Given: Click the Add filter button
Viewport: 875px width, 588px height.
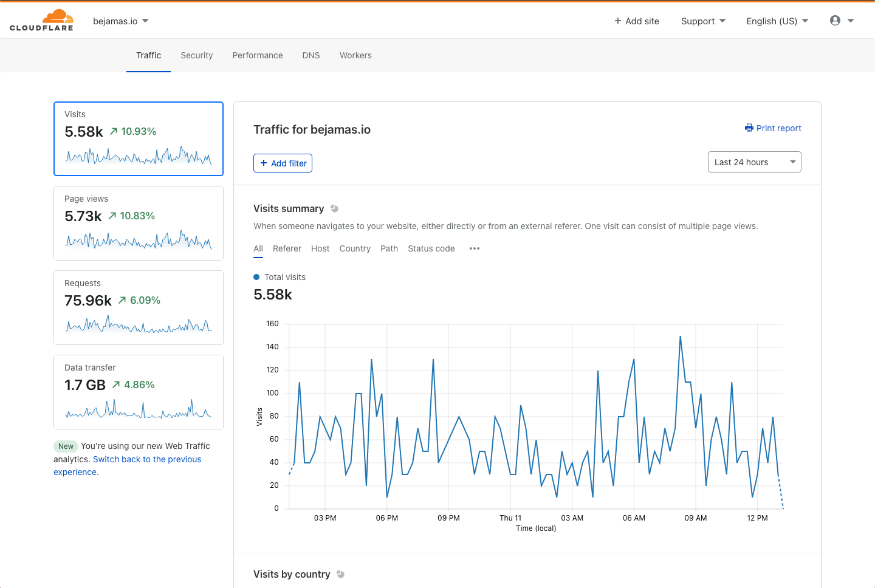Looking at the screenshot, I should click(x=283, y=163).
